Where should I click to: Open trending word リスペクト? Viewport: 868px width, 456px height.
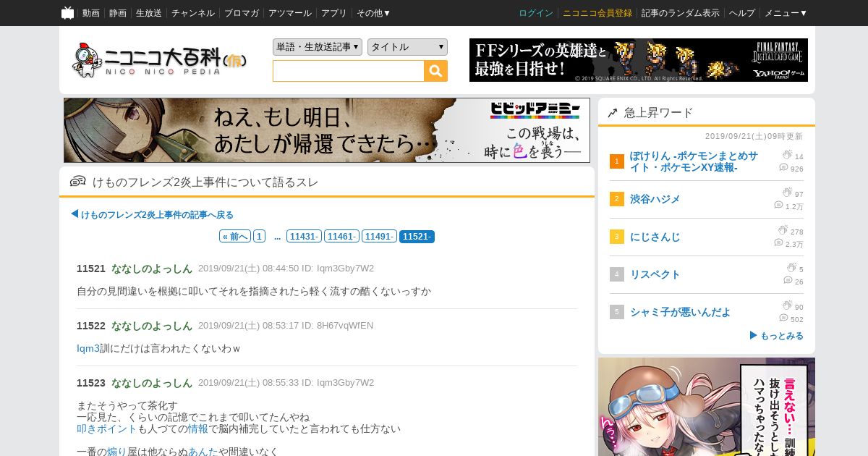(x=655, y=274)
